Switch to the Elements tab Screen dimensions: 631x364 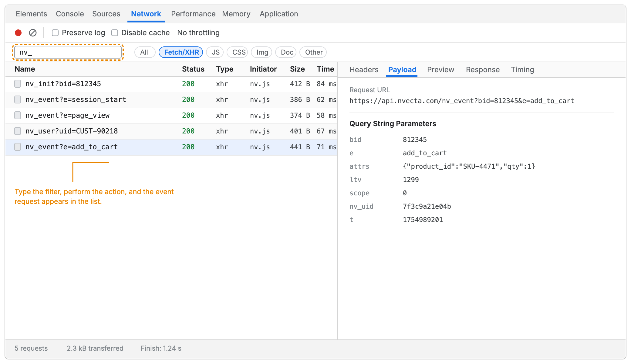tap(32, 14)
